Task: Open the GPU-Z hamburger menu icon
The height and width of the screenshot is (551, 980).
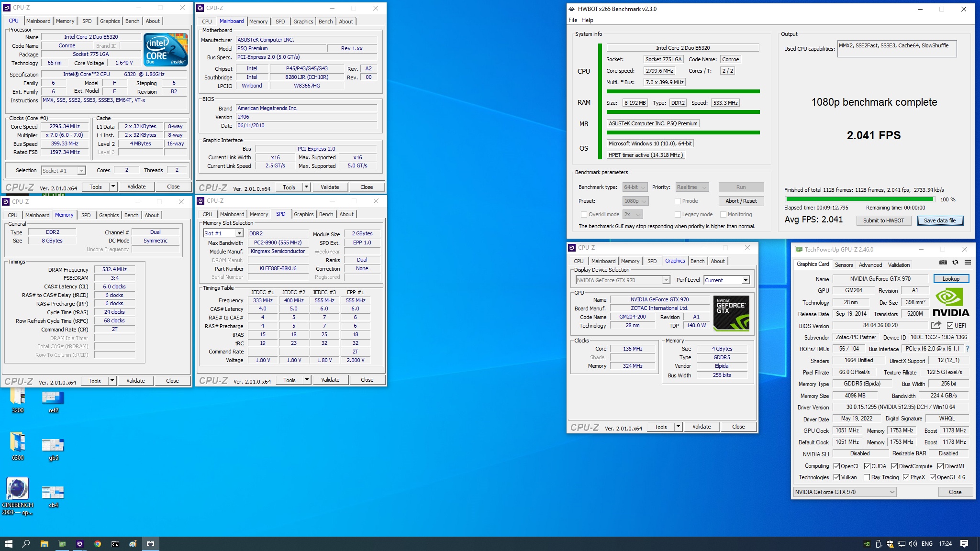Action: click(968, 262)
